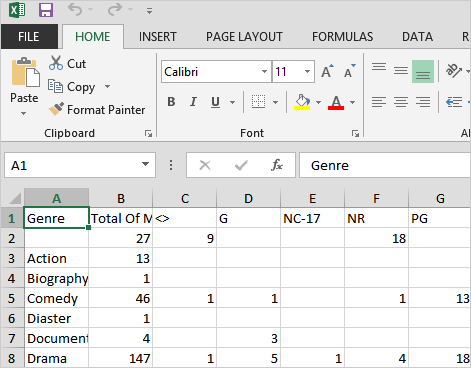Cut the selection with scissors icon
This screenshot has height=368, width=471.
coord(67,63)
